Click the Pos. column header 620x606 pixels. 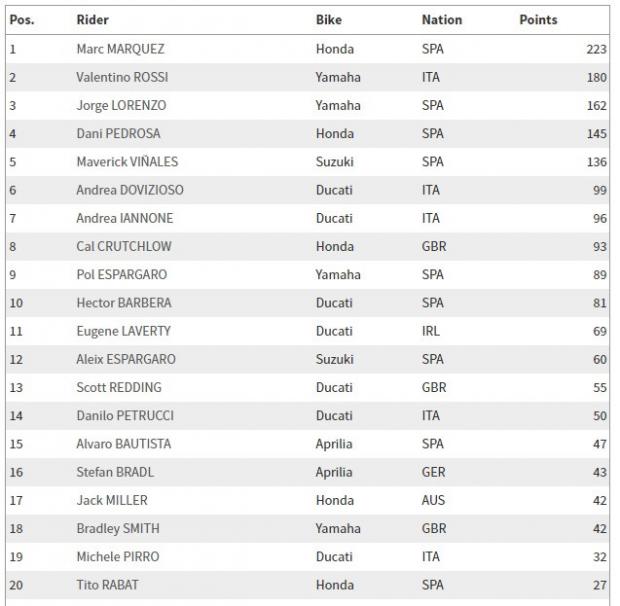[x=21, y=20]
